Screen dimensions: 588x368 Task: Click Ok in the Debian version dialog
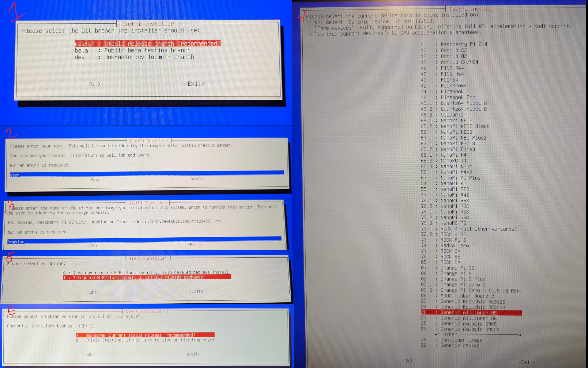90,354
